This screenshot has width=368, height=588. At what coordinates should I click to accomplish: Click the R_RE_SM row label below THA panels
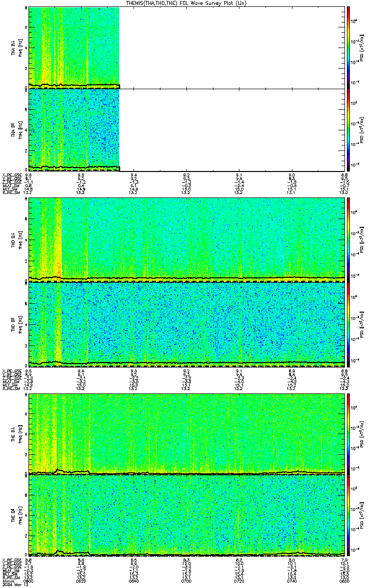click(x=10, y=193)
